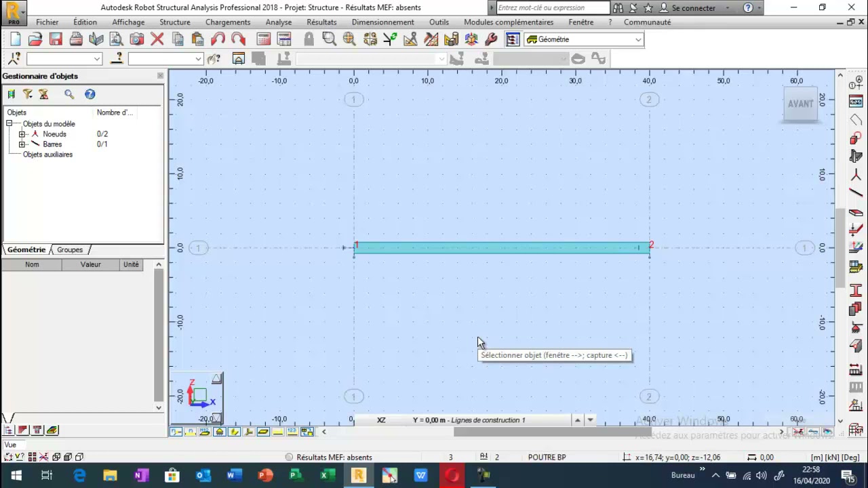Expand the Barres tree node

click(22, 144)
